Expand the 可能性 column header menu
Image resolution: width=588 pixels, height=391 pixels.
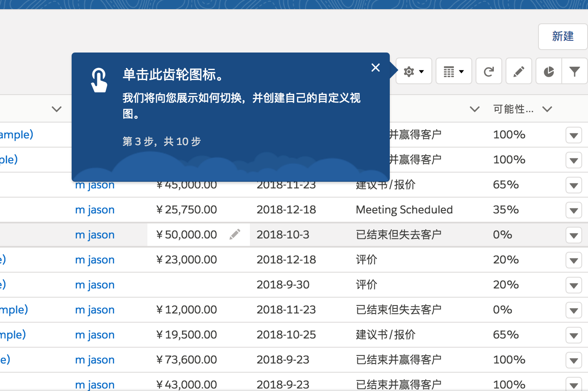pos(547,109)
